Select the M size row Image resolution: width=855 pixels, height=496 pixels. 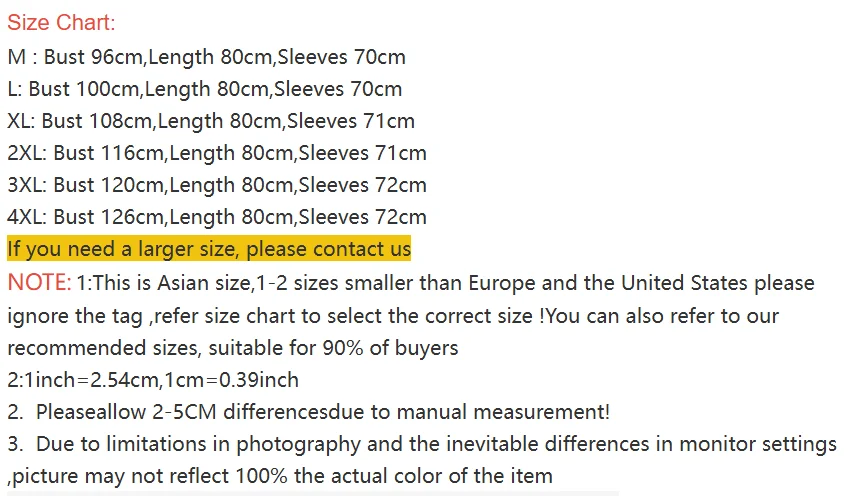(206, 57)
